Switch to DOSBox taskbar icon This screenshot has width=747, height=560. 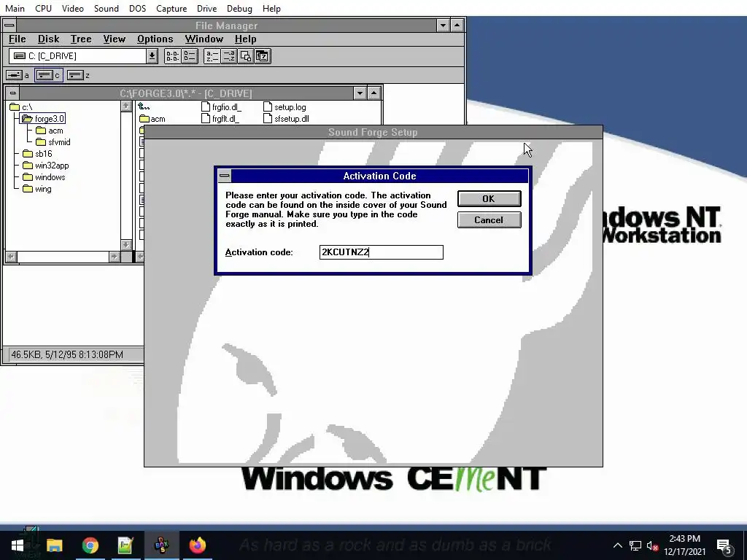coord(161,545)
